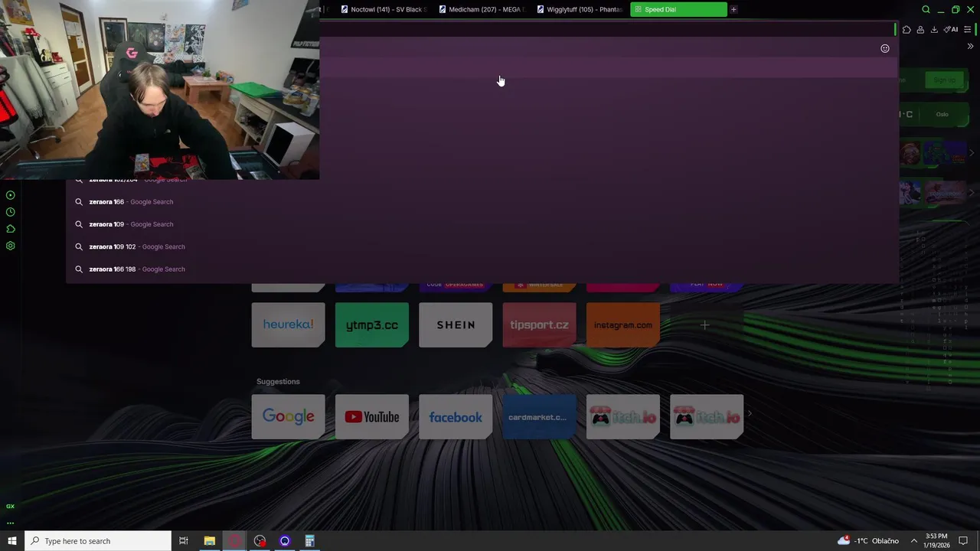Image resolution: width=980 pixels, height=551 pixels.
Task: Open the Noctowl (141) browser tab
Action: click(x=384, y=9)
